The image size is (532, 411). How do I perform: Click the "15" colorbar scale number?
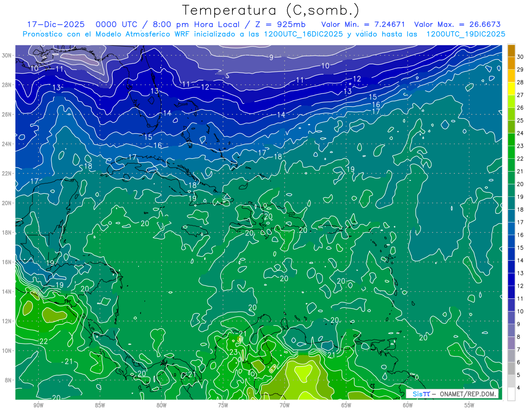pos(521,247)
